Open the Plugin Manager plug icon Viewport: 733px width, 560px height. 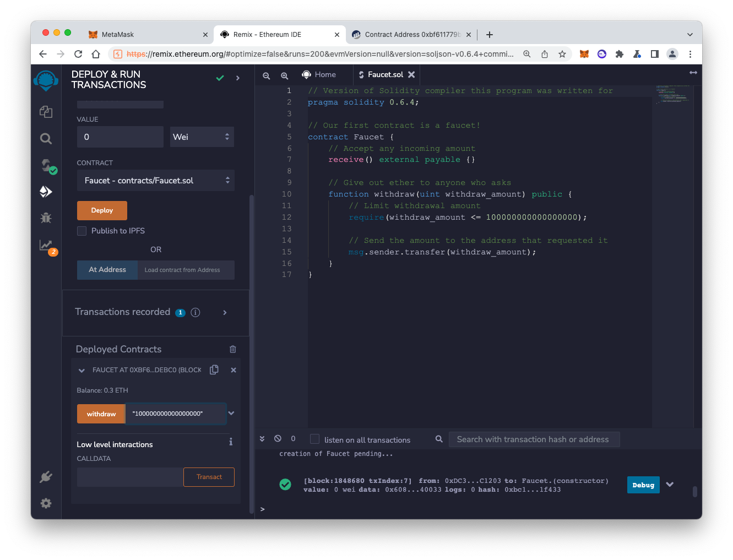46,477
